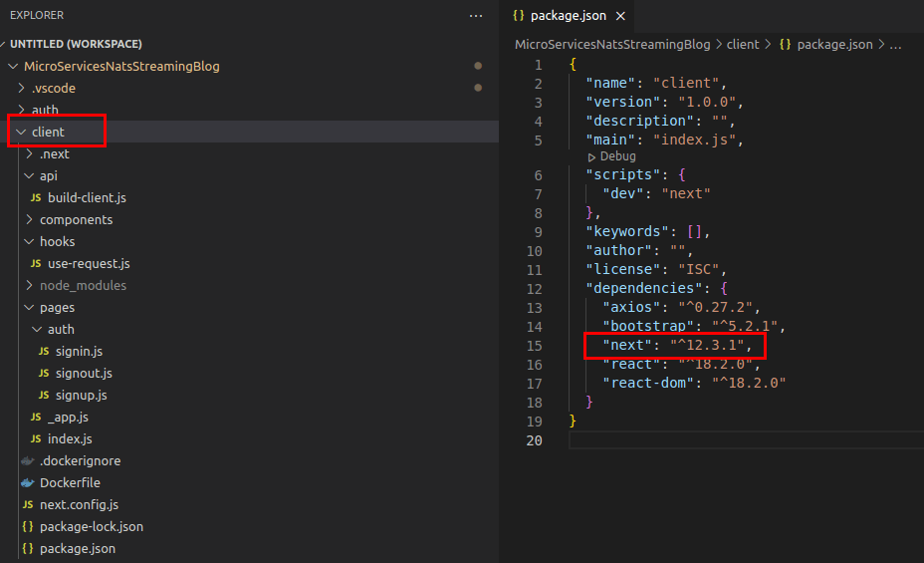This screenshot has width=924, height=563.
Task: Click "react-dom": "^18.2.0" line
Action: (x=694, y=384)
